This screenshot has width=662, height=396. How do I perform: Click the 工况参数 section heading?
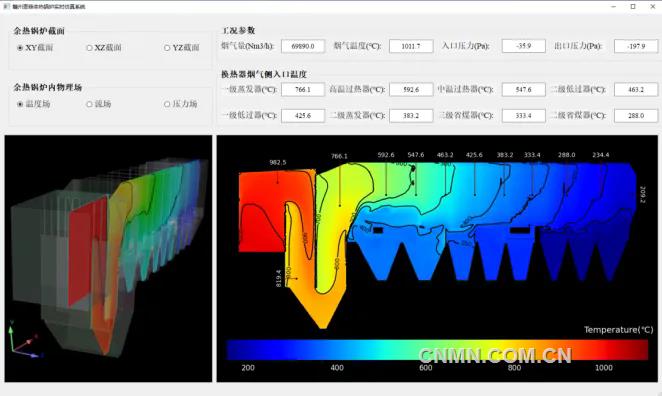(x=239, y=30)
